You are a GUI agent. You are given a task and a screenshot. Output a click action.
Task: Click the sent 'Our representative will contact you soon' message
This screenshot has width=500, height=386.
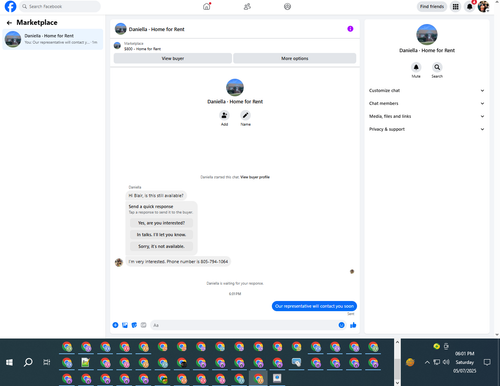point(314,306)
